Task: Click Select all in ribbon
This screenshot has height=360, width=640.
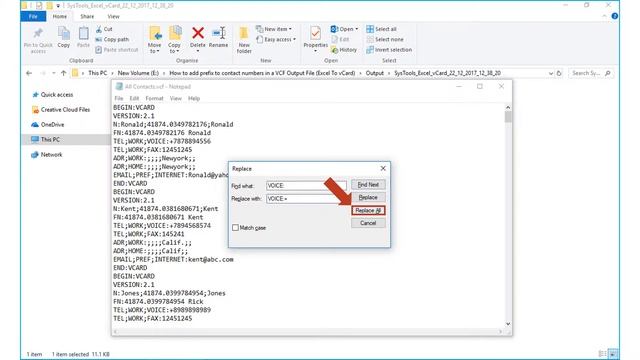Action: pyautogui.click(x=381, y=29)
